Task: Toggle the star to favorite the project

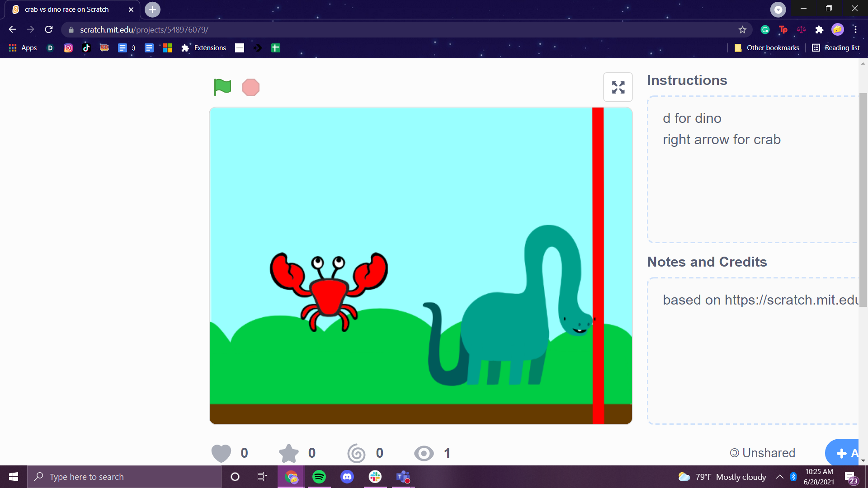Action: point(288,453)
